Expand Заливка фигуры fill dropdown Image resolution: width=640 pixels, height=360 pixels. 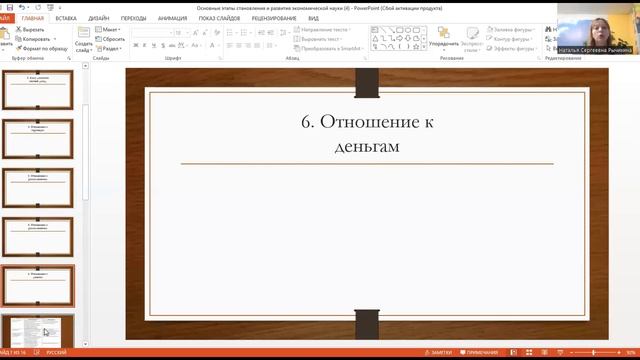534,29
